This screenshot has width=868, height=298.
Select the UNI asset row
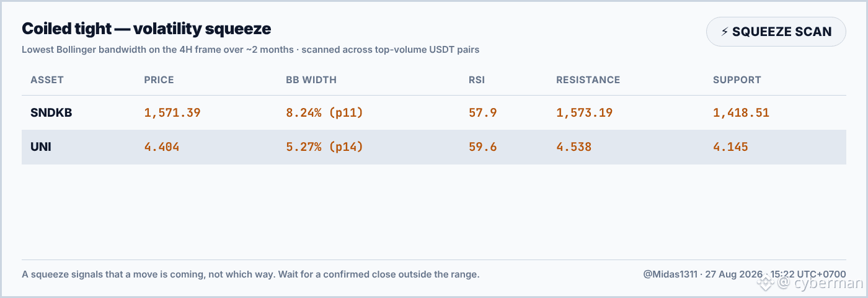(x=434, y=147)
